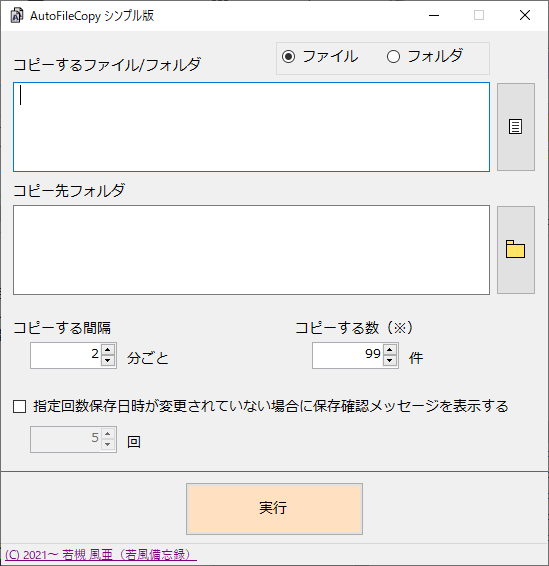This screenshot has height=566, width=549.
Task: Close the AutoFileCopy window
Action: point(525,16)
